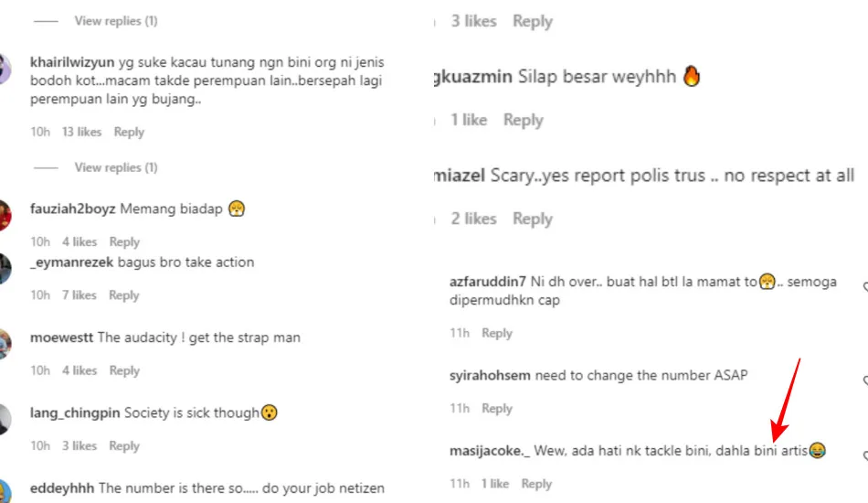Open _eymanrezek's avatar thumbnail
This screenshot has width=868, height=503.
coord(5,269)
